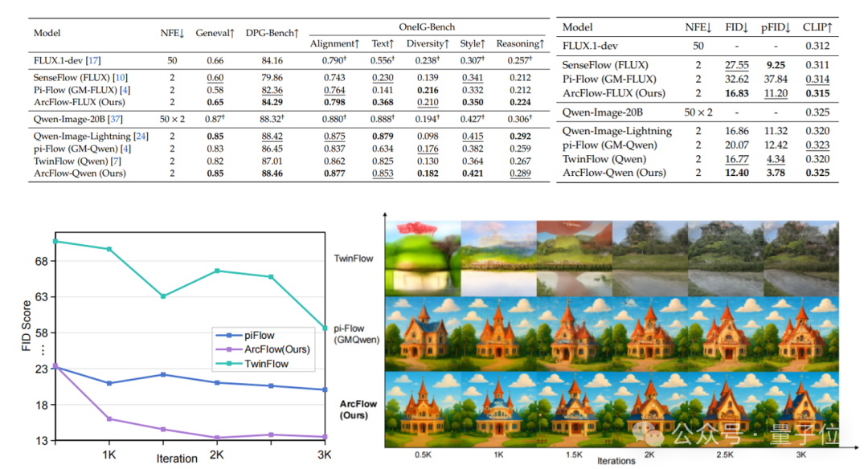868x469 pixels.
Task: Select the bold 16.83 FID value
Action: (x=737, y=93)
